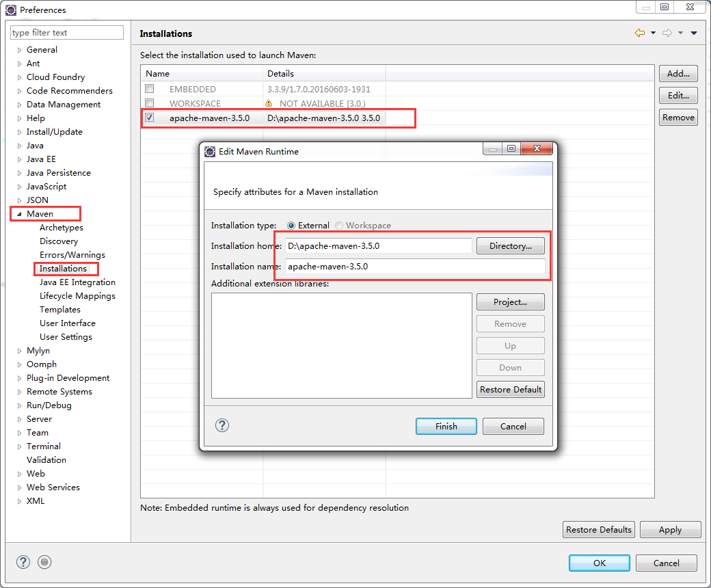
Task: Expand the General tree node
Action: (x=19, y=50)
